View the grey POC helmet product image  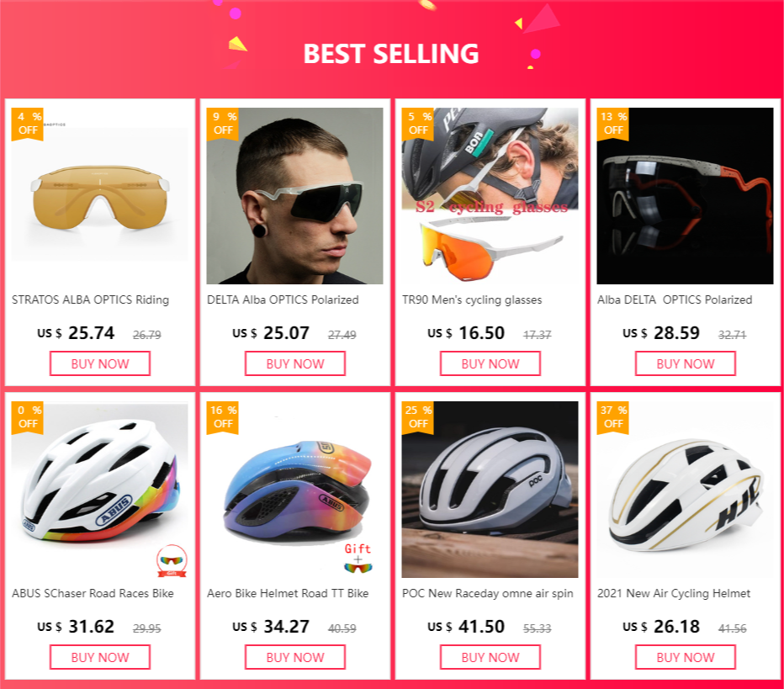coord(490,490)
